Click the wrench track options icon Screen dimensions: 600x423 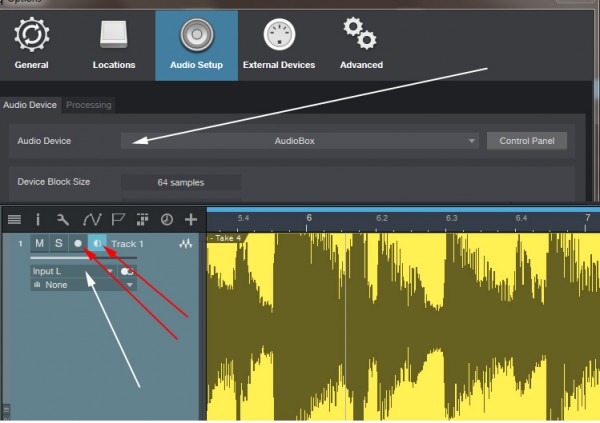[x=62, y=219]
